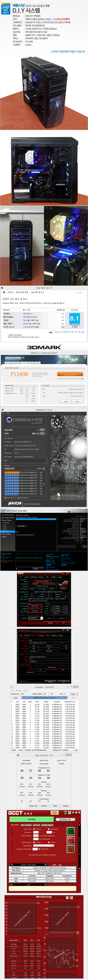This screenshot has height=980, width=88.
Task: Click the Intel Core i7 badge logo
Action: point(6,9)
